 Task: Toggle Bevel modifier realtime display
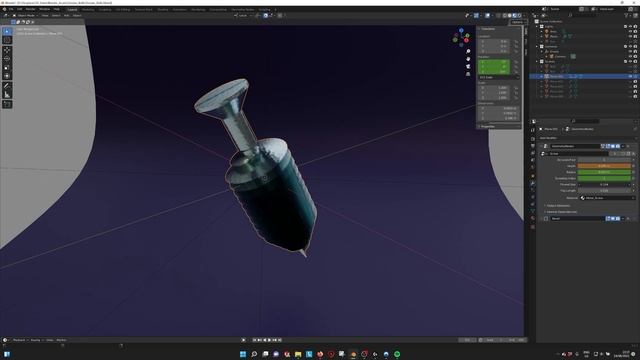613,219
